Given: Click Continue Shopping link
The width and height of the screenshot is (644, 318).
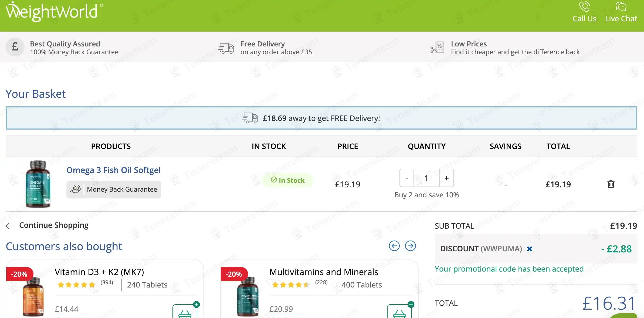Looking at the screenshot, I should coord(53,225).
